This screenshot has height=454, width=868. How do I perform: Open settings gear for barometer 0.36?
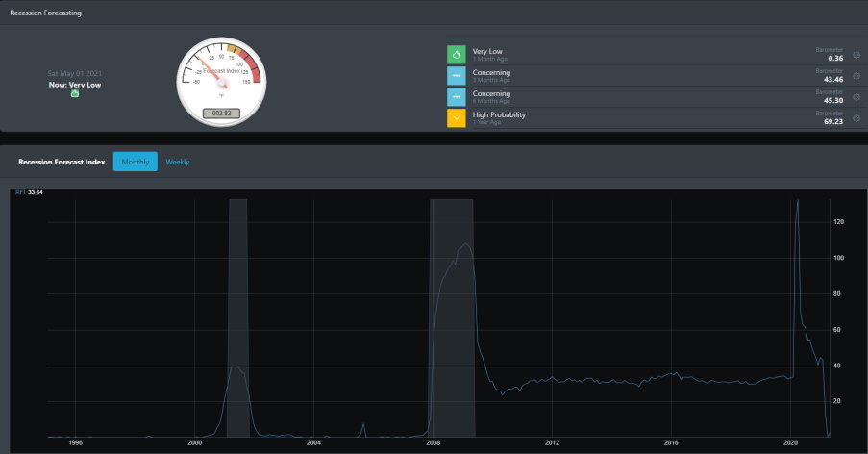pos(856,55)
